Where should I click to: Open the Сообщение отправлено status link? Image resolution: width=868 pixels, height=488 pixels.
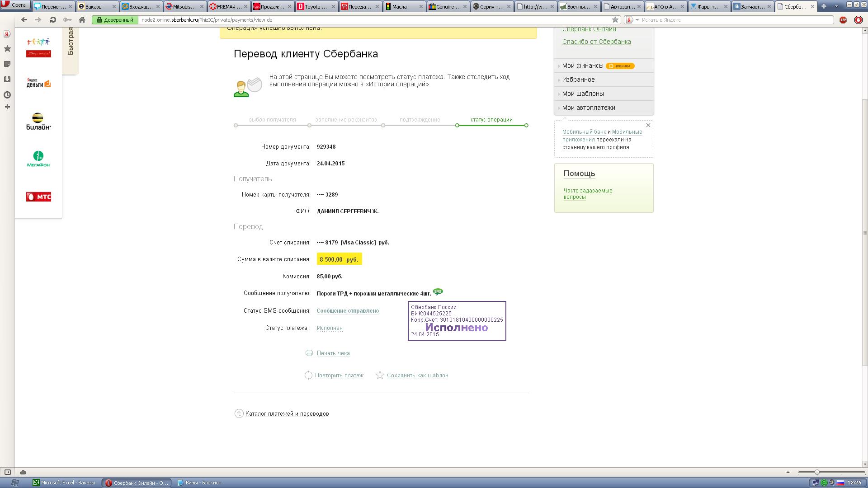(x=348, y=311)
